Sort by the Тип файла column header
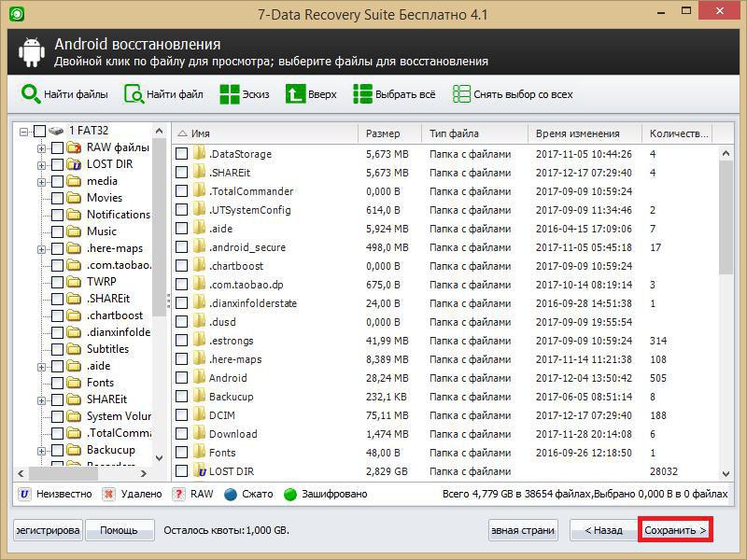The height and width of the screenshot is (560, 747). (x=475, y=133)
